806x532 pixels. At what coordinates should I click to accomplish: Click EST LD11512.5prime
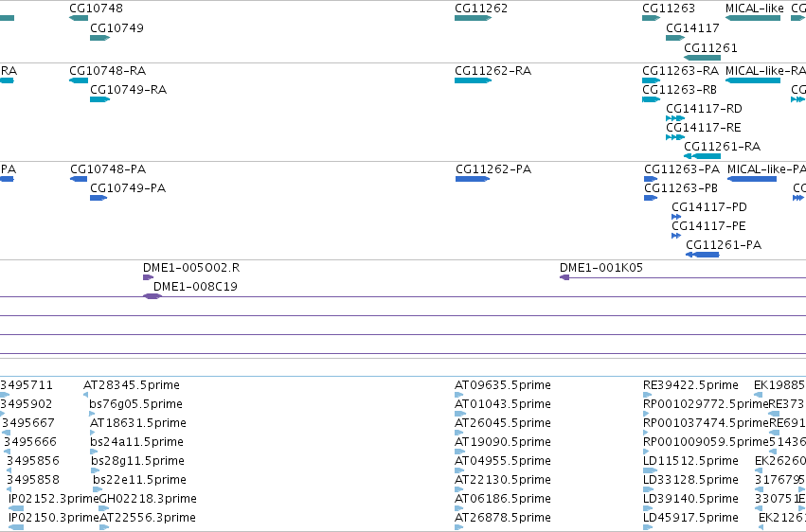coord(690,462)
